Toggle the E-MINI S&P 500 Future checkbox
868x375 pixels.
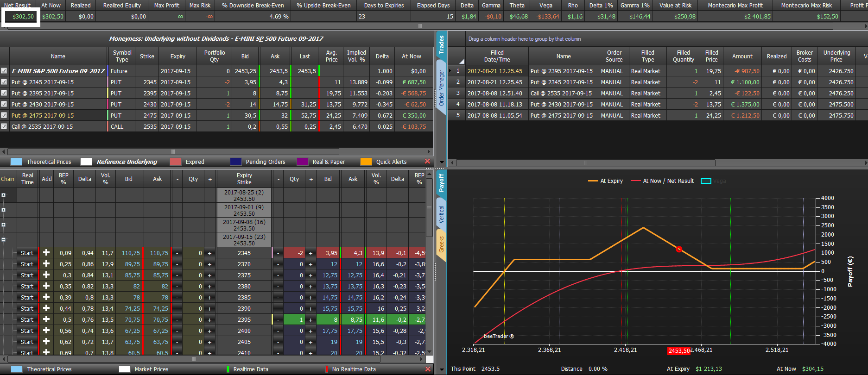4,71
